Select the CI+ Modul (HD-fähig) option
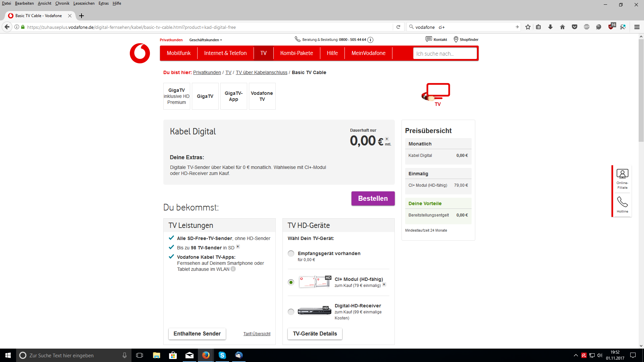Viewport: 644px width, 362px height. coord(291,282)
